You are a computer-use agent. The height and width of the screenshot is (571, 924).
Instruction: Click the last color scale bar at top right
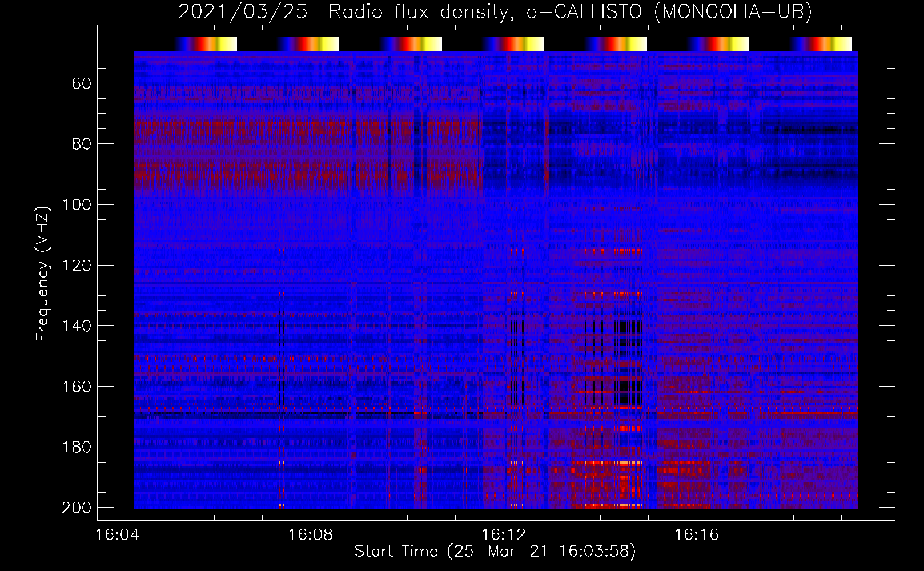pos(821,43)
